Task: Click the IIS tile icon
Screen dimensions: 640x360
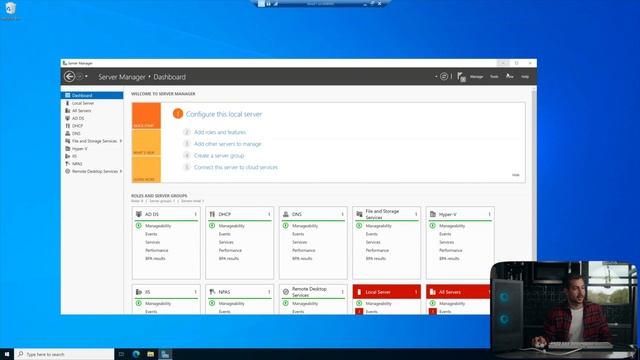Action: pyautogui.click(x=139, y=292)
